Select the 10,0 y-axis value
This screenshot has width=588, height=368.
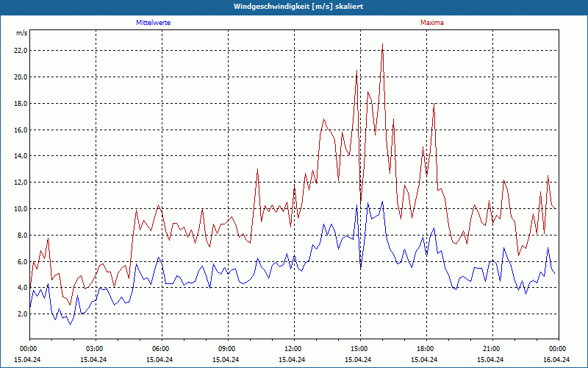tap(21, 209)
